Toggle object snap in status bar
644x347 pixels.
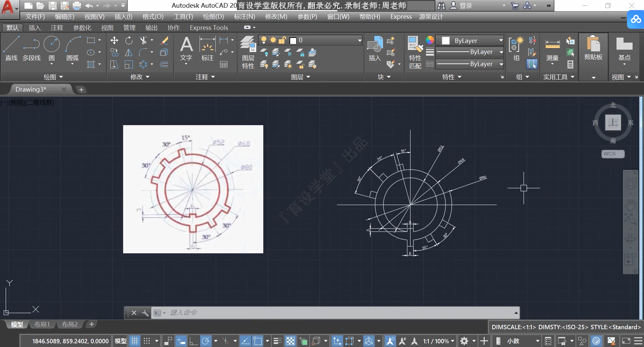point(258,341)
